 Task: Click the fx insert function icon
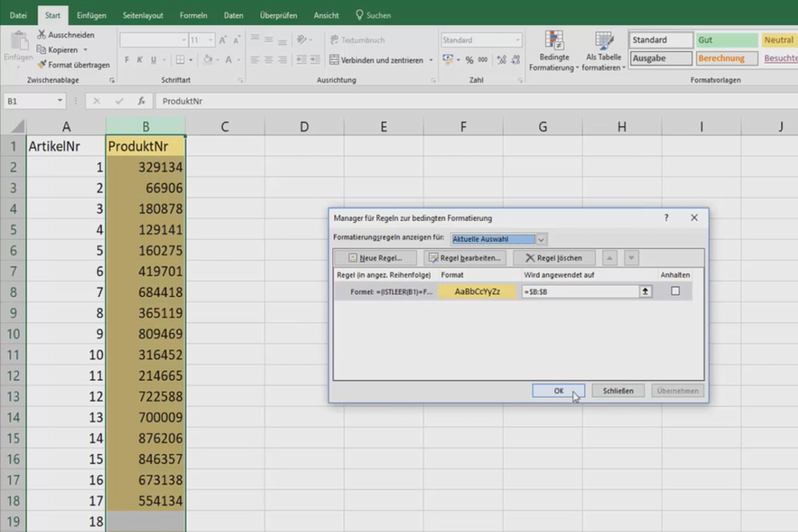(140, 101)
